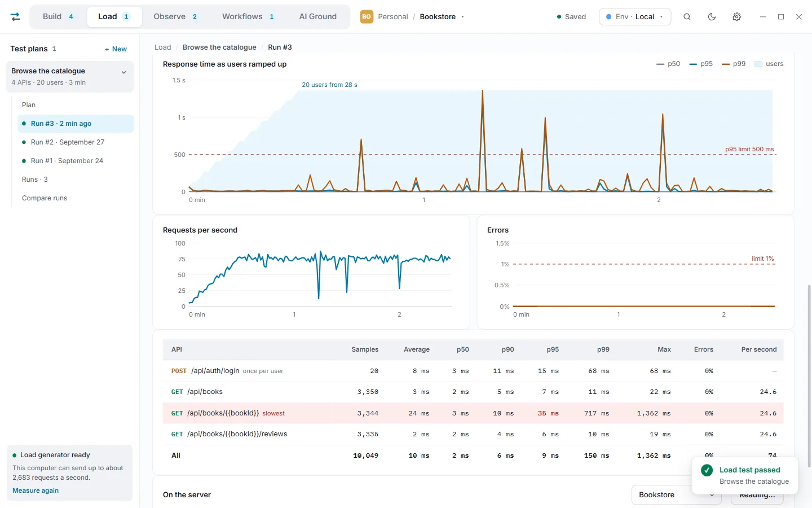The image size is (812, 508).
Task: Open the Workflows tab
Action: coord(248,17)
